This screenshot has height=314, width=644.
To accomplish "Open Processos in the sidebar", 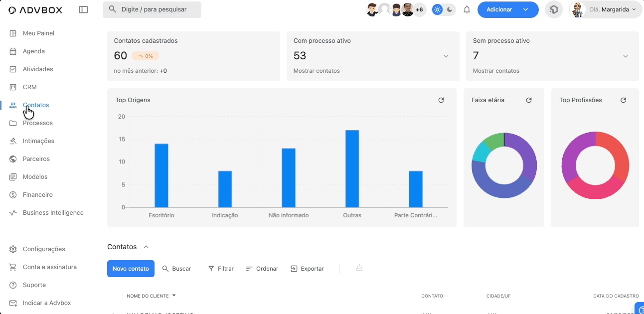I will [37, 123].
